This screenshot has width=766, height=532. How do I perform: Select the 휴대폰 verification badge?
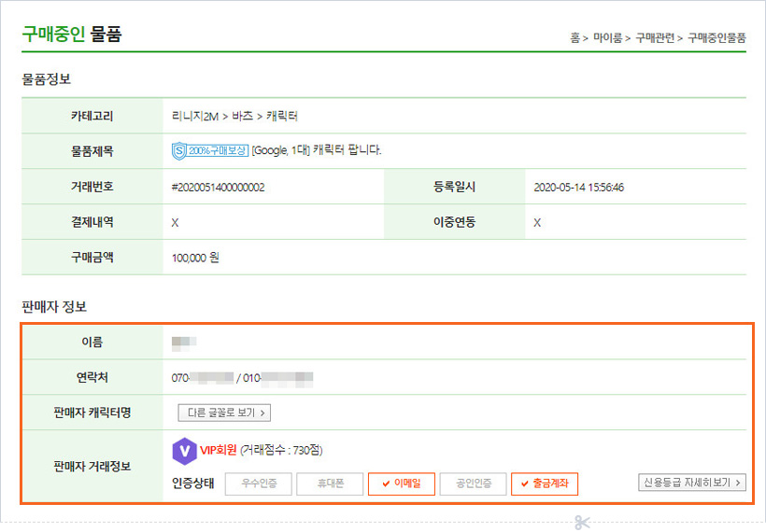coord(329,483)
